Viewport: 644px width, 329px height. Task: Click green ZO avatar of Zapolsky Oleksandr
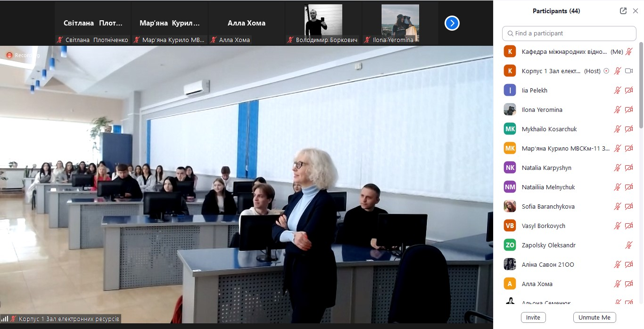click(510, 245)
